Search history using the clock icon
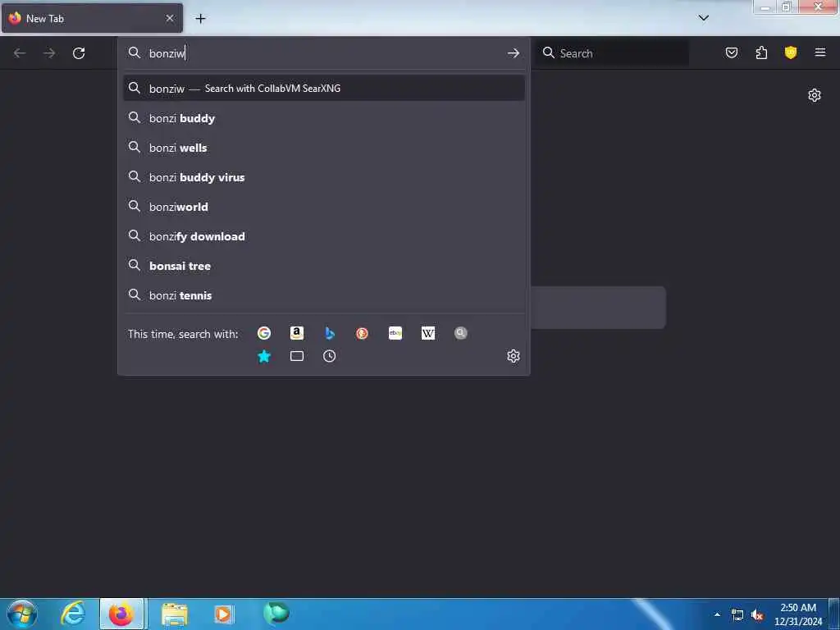 click(x=330, y=356)
